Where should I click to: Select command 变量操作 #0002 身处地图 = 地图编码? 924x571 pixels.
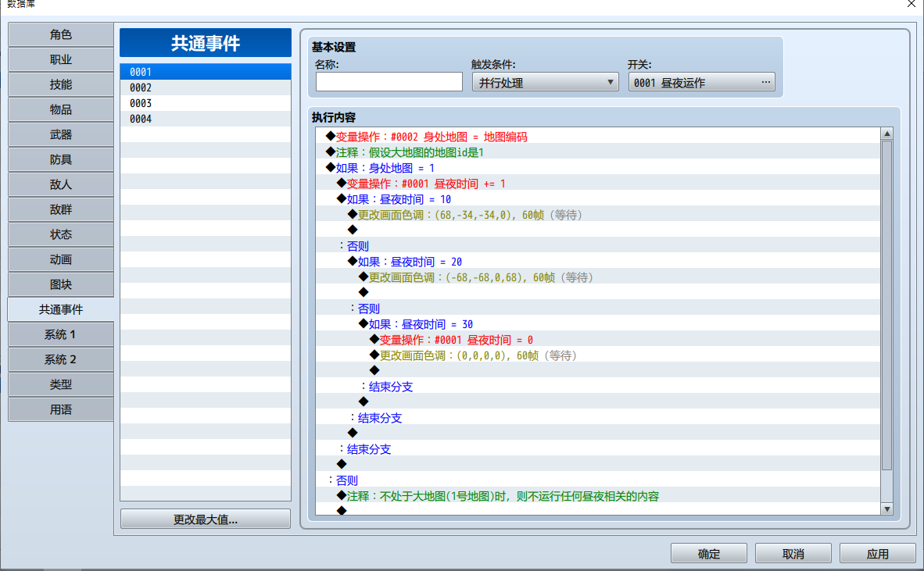point(597,137)
